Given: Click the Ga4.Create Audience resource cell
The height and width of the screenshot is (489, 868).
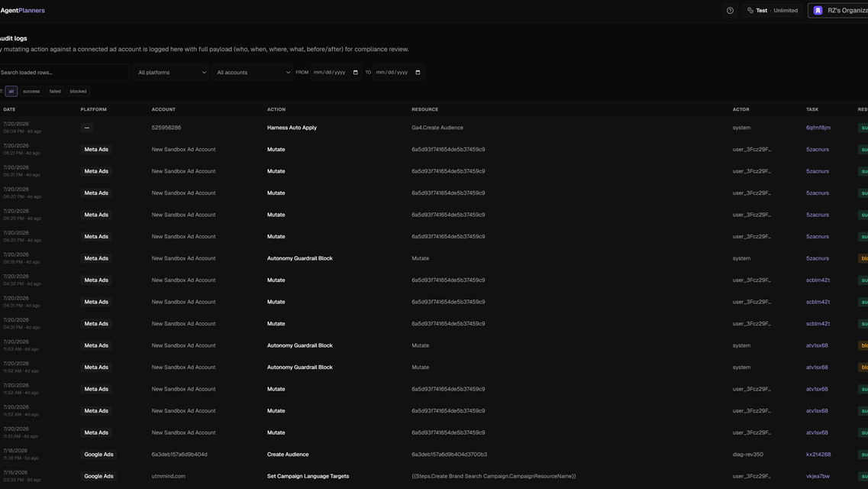Looking at the screenshot, I should (437, 128).
